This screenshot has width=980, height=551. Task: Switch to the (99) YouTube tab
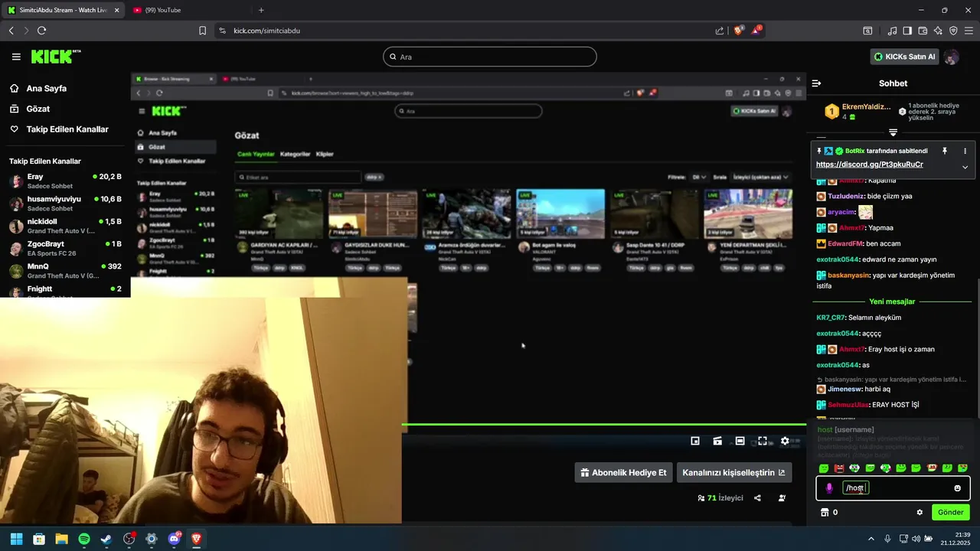186,10
